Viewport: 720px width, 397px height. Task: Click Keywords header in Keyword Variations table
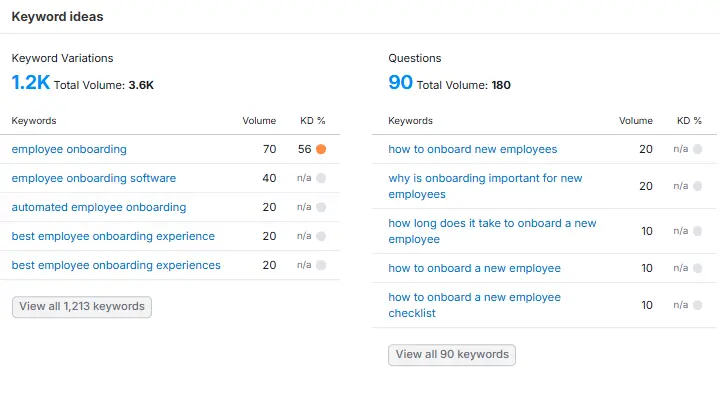(x=34, y=121)
